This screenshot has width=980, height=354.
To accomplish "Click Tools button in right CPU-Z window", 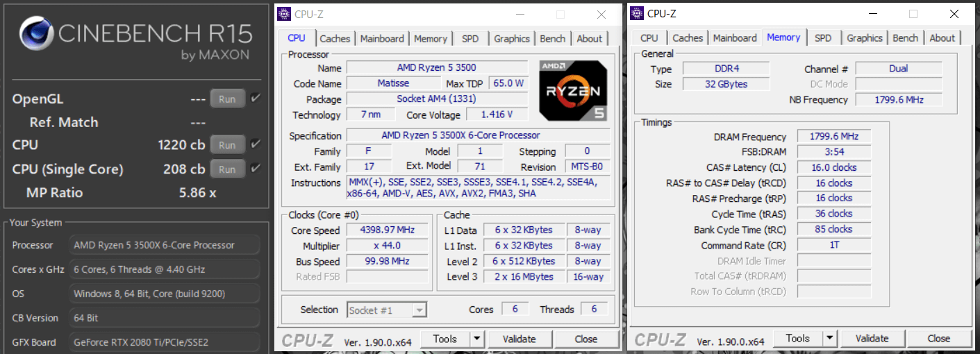I will (797, 338).
